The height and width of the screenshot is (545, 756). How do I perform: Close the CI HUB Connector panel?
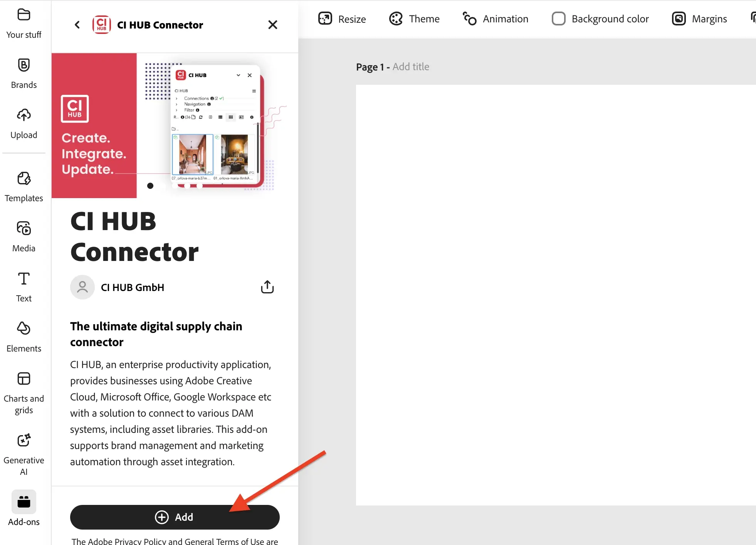coord(273,25)
